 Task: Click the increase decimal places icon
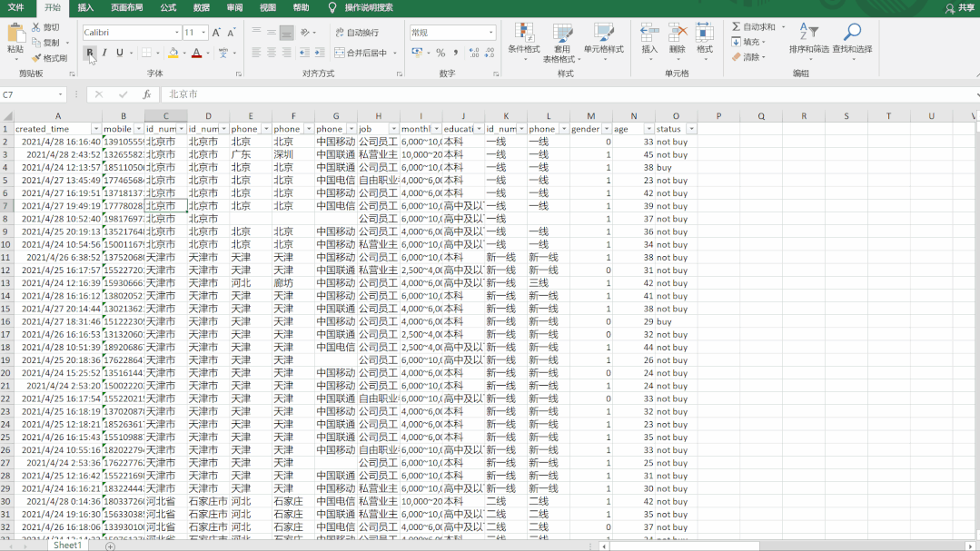point(474,53)
